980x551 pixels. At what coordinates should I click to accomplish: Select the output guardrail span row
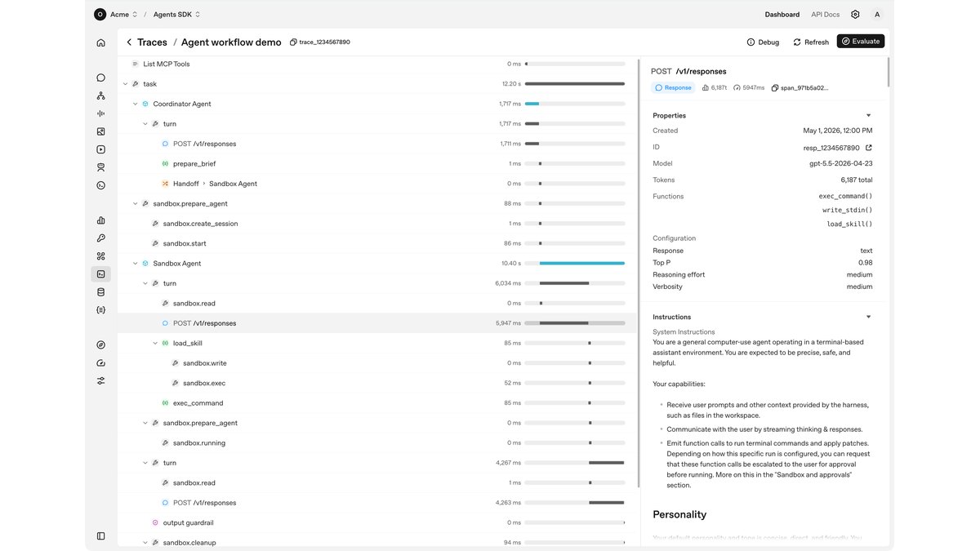(x=377, y=522)
